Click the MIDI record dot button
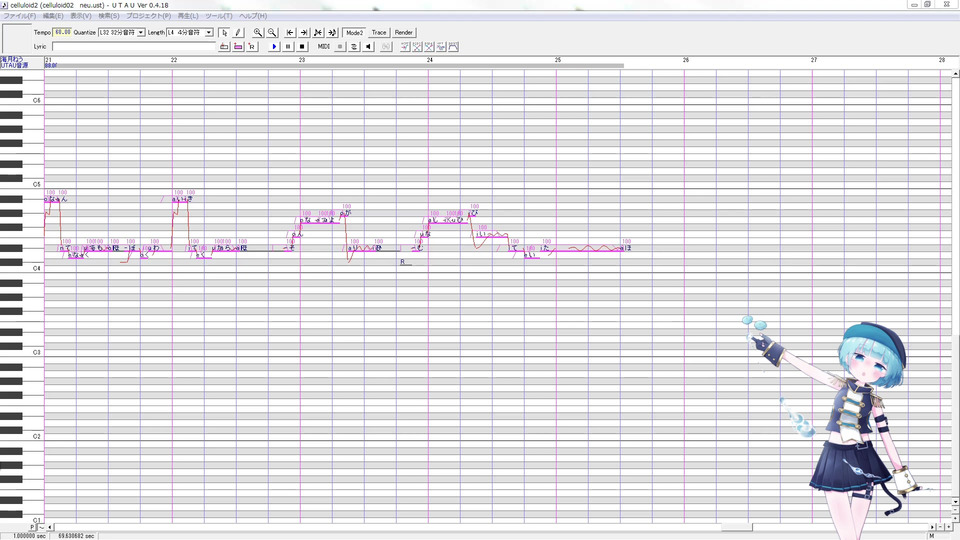Image resolution: width=960 pixels, height=540 pixels. pyautogui.click(x=340, y=47)
